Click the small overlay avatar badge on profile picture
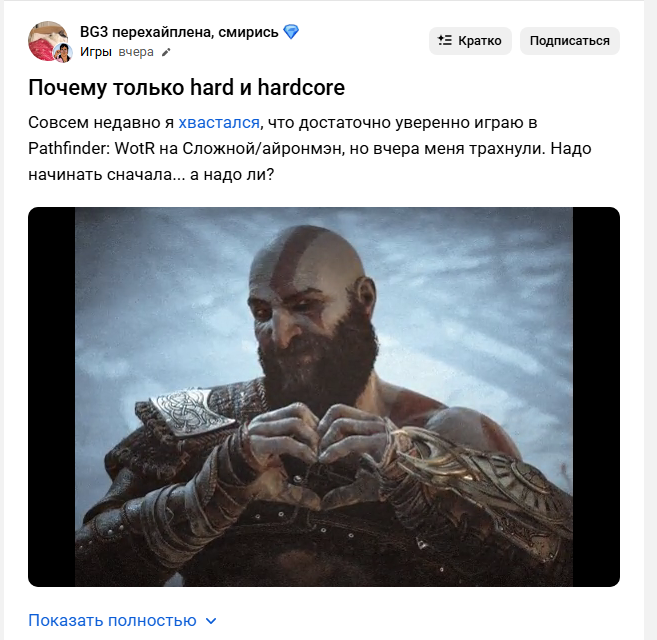This screenshot has height=640, width=657. tap(62, 52)
